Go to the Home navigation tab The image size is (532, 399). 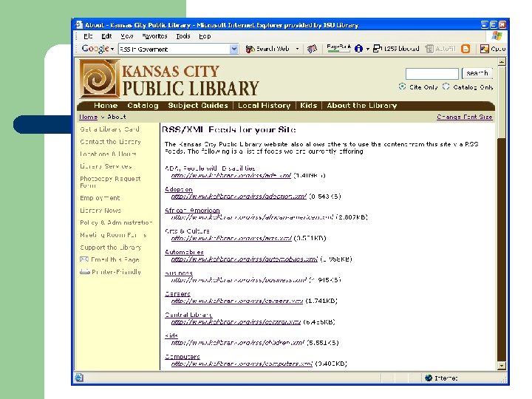coord(106,106)
